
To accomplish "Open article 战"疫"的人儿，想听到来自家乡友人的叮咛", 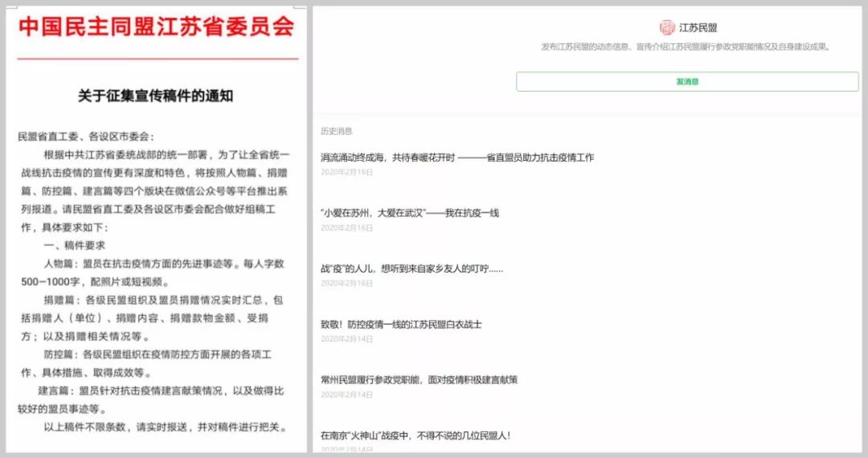I will tap(411, 269).
